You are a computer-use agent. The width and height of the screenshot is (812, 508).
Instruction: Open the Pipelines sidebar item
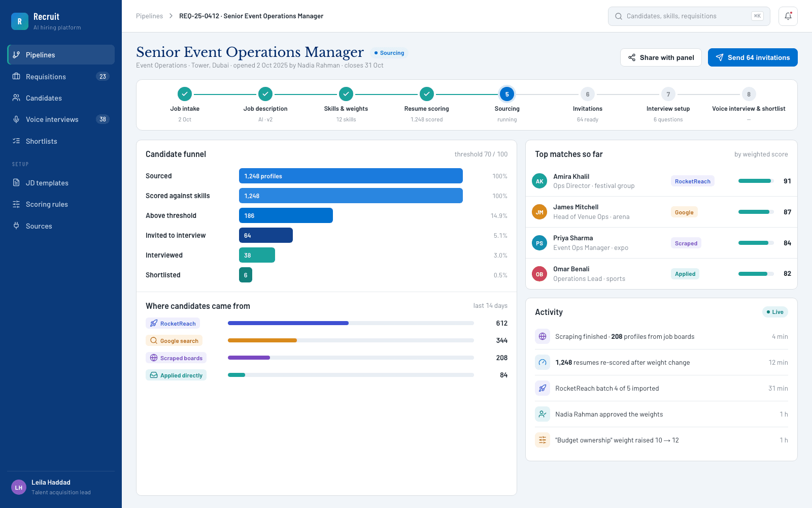point(61,55)
